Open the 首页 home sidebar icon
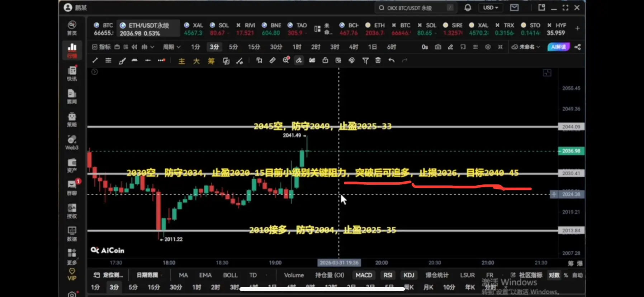Image resolution: width=644 pixels, height=297 pixels. tap(72, 28)
